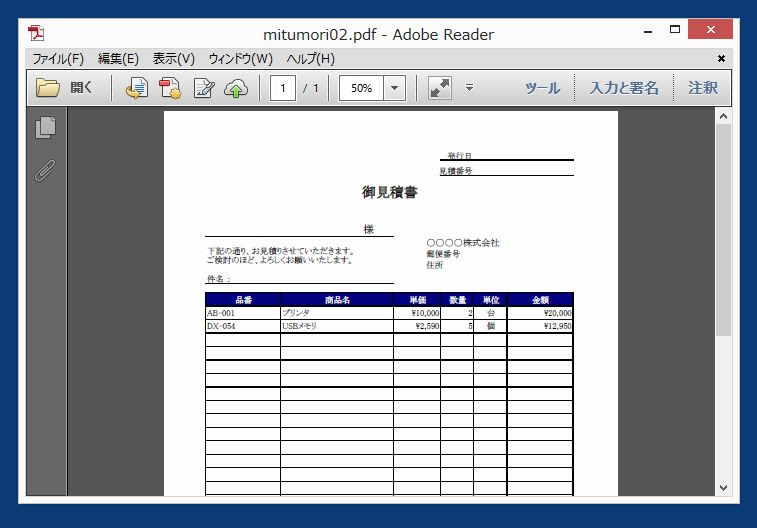Show page thumbnails panel icon
Screen dimensions: 757x528
(46, 128)
